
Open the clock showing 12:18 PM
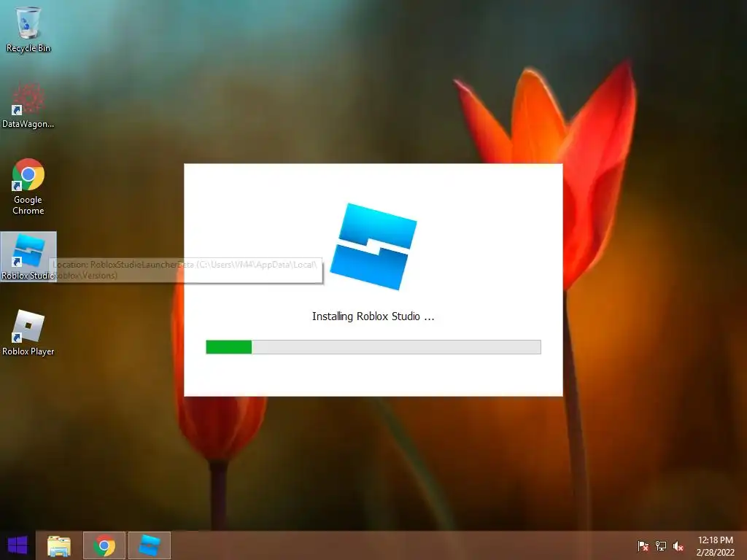point(715,540)
